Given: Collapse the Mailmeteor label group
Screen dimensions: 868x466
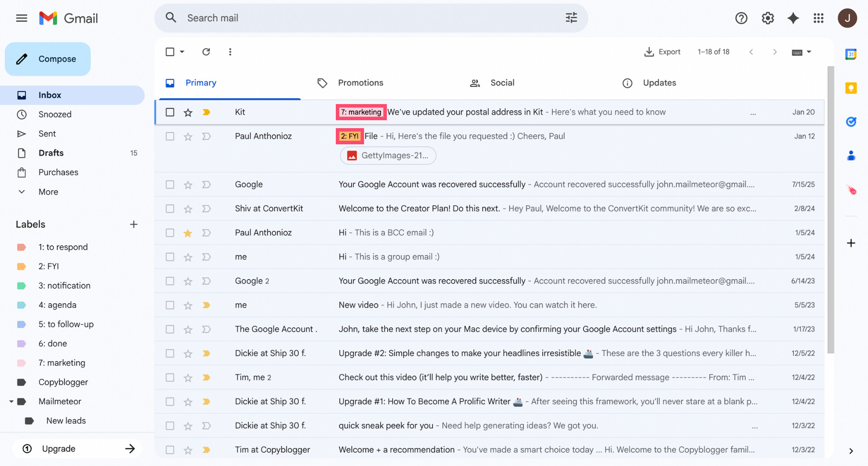Looking at the screenshot, I should point(12,401).
